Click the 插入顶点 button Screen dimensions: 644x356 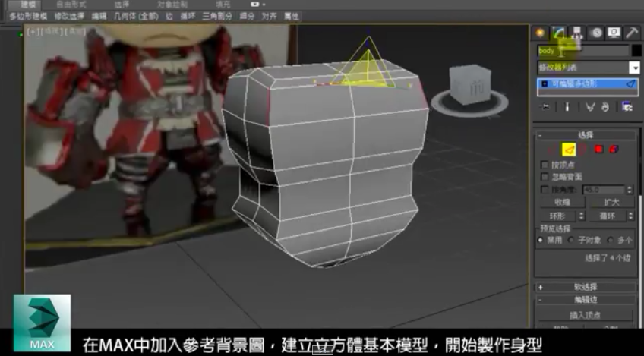point(586,315)
